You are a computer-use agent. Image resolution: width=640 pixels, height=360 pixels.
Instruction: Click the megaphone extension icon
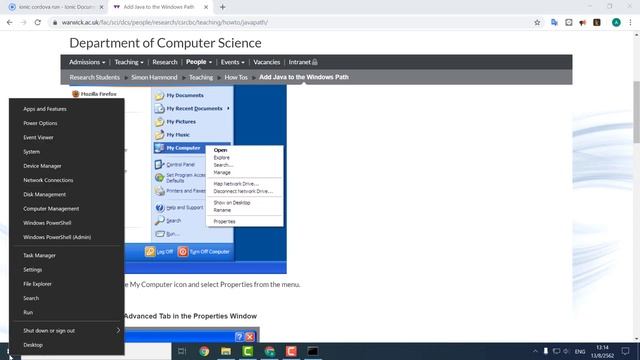pyautogui.click(x=582, y=22)
